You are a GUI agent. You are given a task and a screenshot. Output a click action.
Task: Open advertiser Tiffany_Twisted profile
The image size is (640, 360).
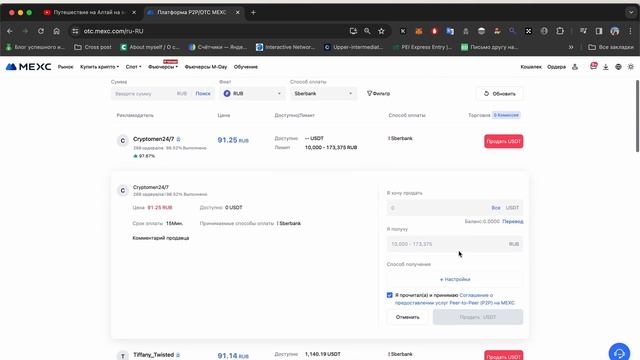tap(153, 355)
